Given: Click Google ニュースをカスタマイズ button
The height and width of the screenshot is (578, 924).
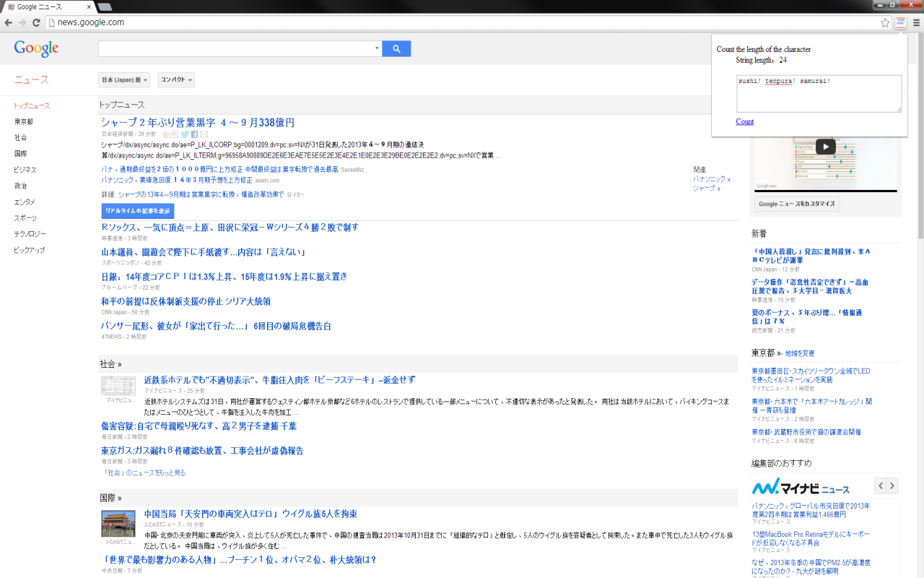Looking at the screenshot, I should tap(797, 204).
